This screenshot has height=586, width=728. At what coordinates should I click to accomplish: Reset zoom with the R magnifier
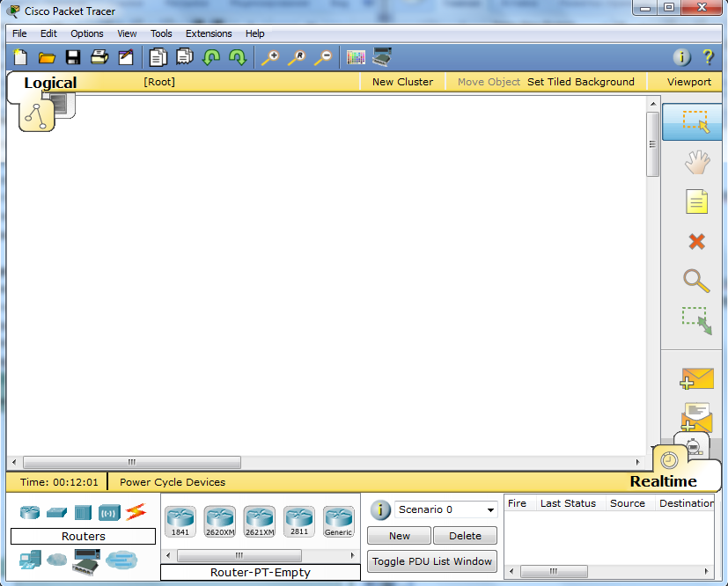pyautogui.click(x=296, y=57)
